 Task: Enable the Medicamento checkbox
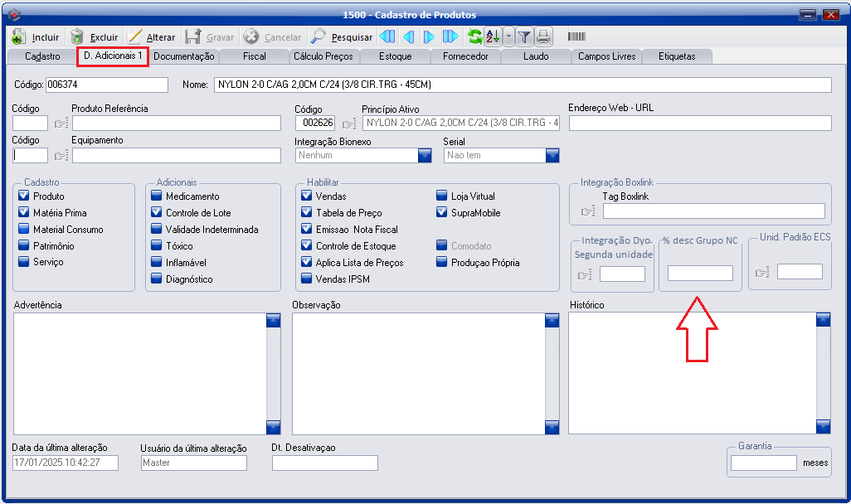tap(157, 196)
